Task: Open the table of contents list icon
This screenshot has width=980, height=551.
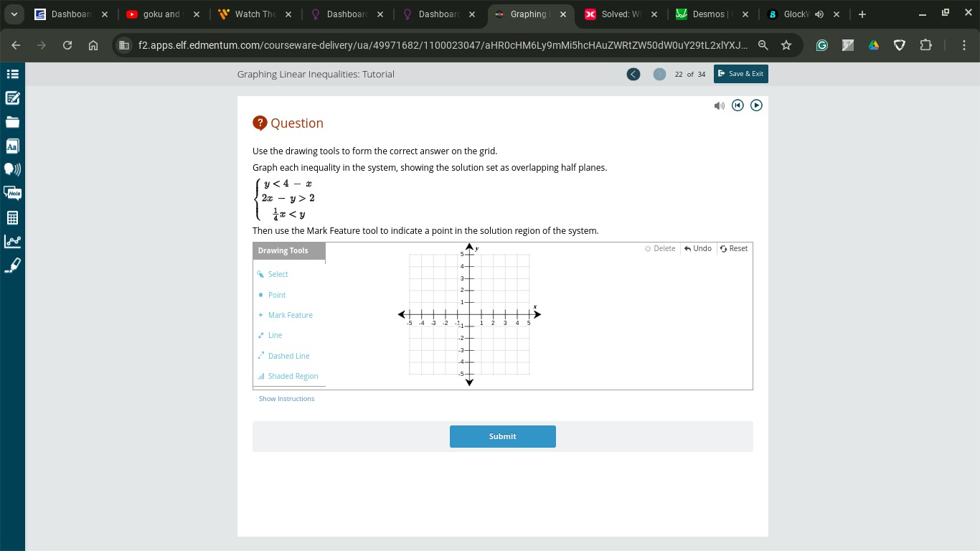Action: (x=12, y=74)
